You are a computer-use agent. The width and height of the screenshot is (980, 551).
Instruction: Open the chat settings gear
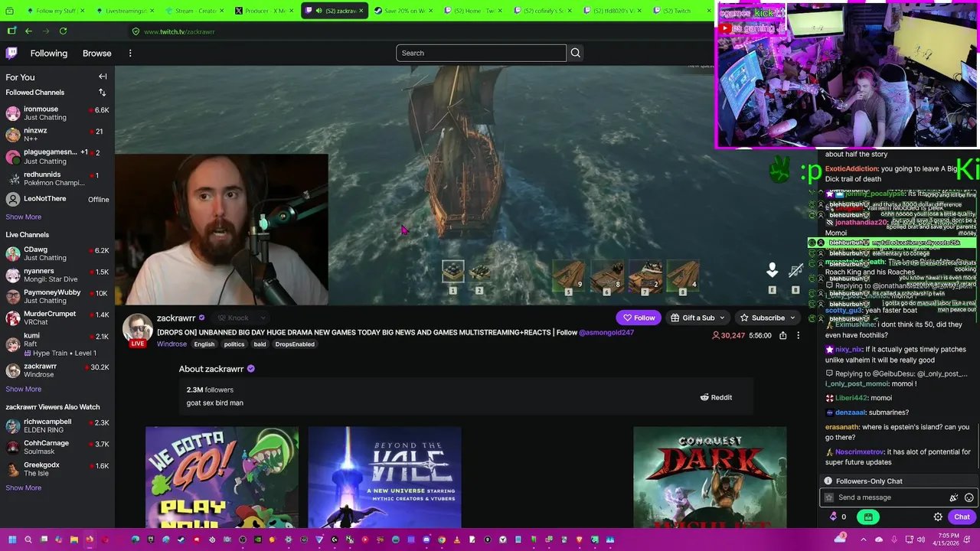[938, 517]
